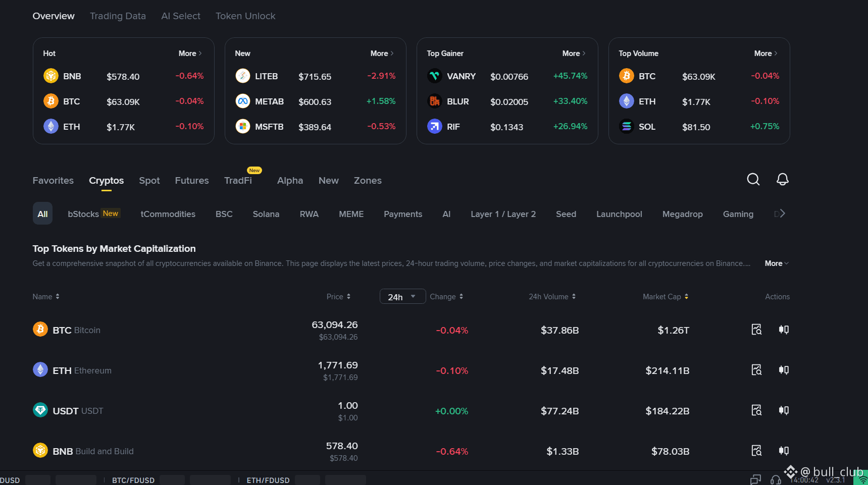Image resolution: width=868 pixels, height=485 pixels.
Task: Click LITEB icon in New card
Action: 243,76
